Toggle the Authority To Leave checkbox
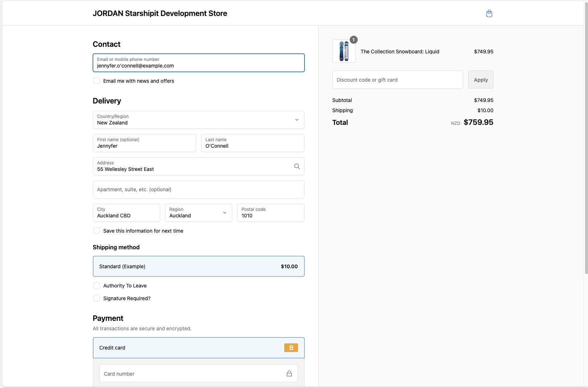This screenshot has width=588, height=388. click(x=97, y=285)
